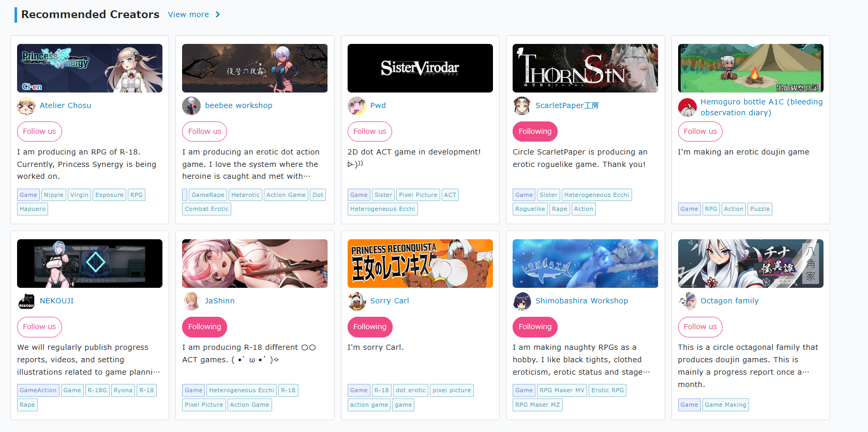Toggle the Following button for Sorry Carl

(370, 327)
